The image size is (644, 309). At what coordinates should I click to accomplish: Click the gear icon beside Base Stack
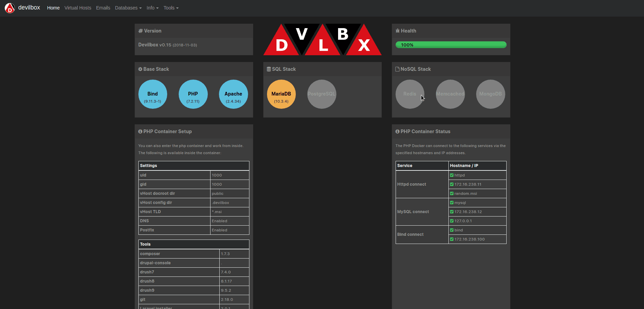[x=140, y=69]
